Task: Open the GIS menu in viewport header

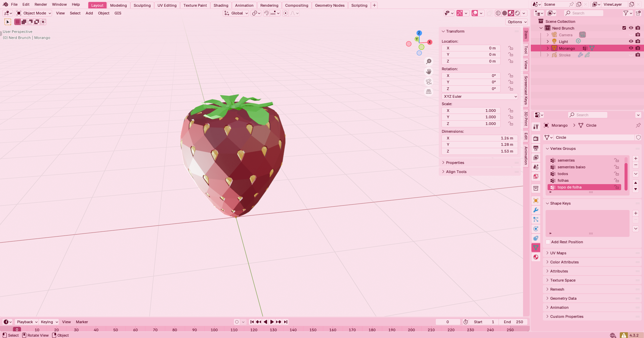Action: [x=118, y=13]
